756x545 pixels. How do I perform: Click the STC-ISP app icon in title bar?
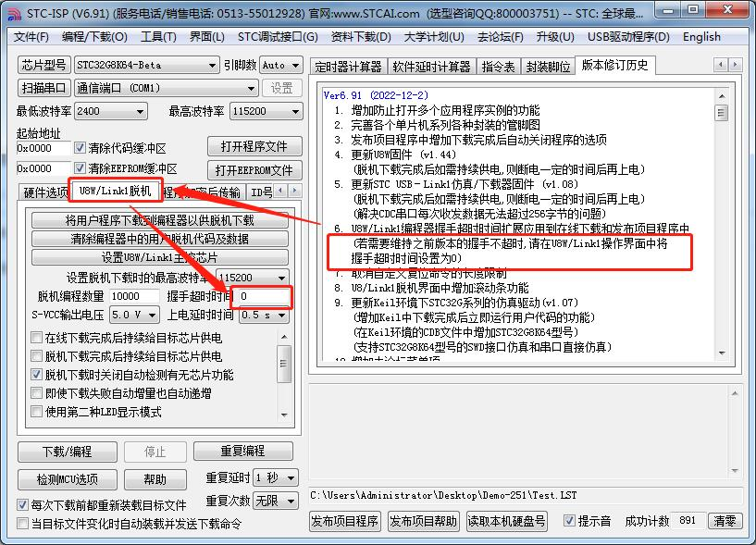click(x=14, y=13)
